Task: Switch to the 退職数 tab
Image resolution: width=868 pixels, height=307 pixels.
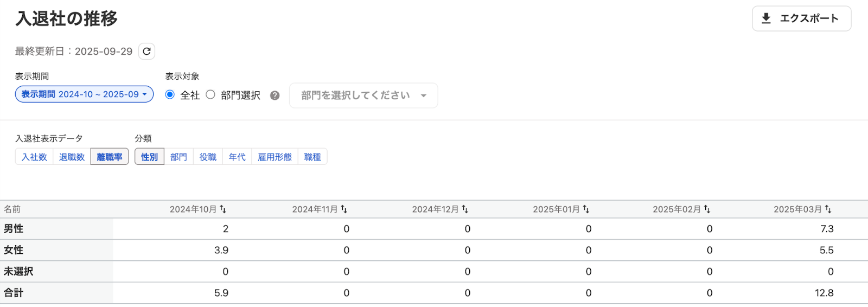Action: pos(72,157)
